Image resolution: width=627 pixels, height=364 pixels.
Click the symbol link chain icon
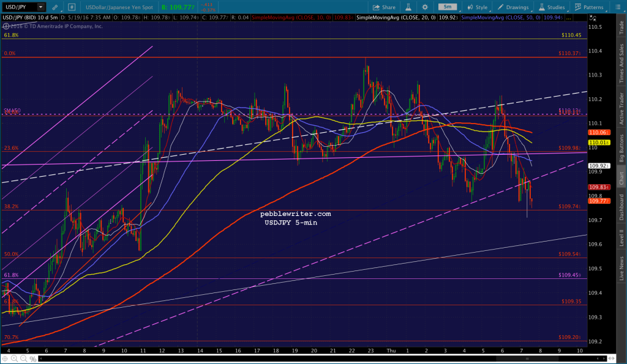coord(55,7)
